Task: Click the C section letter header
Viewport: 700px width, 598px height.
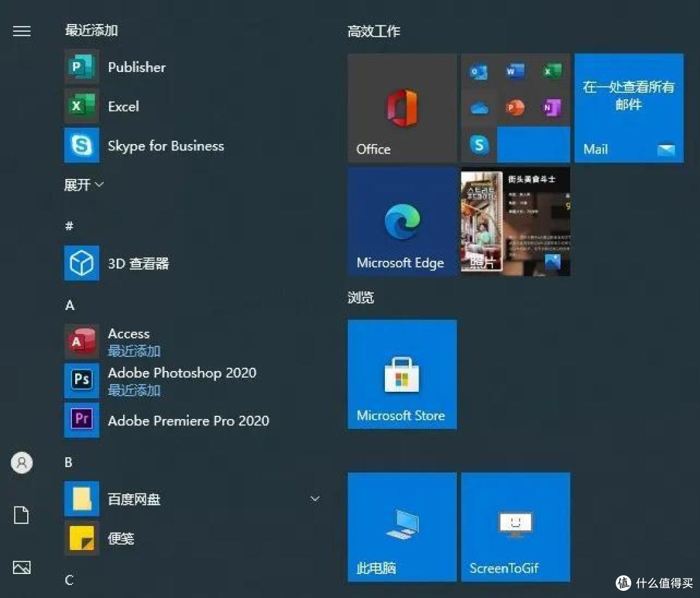Action: [x=69, y=580]
